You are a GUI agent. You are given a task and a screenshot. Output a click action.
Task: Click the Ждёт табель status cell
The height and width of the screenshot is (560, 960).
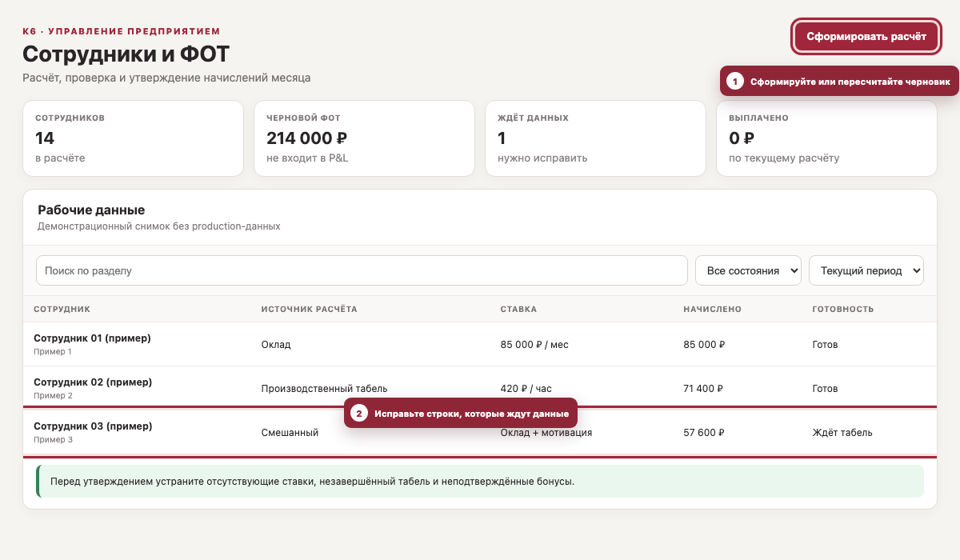pyautogui.click(x=842, y=433)
